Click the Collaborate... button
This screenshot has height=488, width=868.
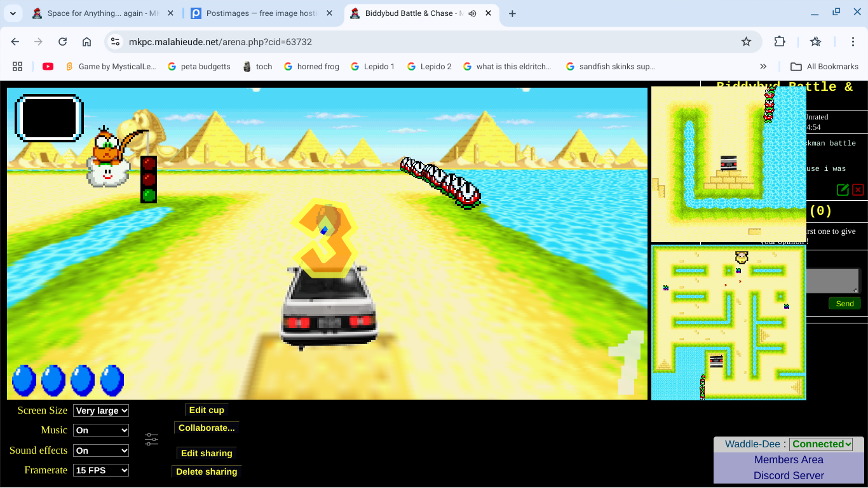pos(207,428)
